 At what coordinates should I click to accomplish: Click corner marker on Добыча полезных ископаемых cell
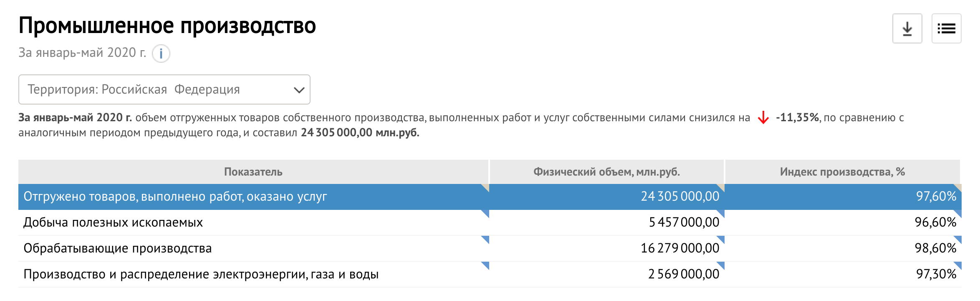[485, 213]
